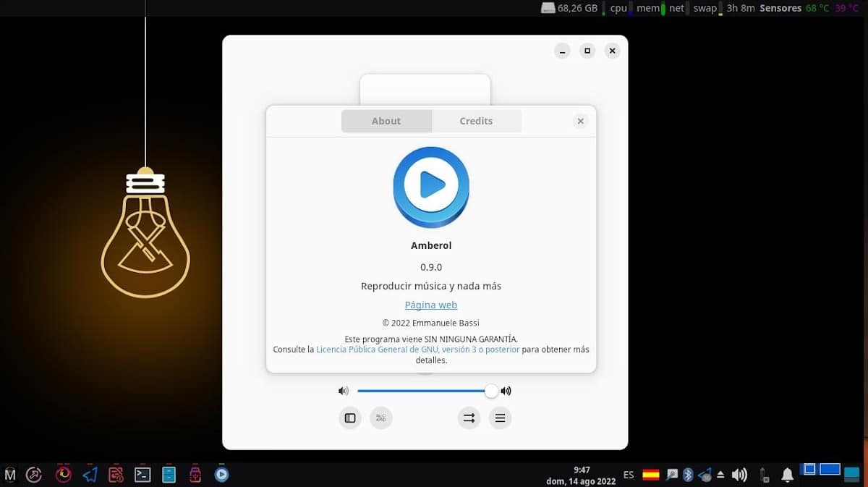Viewport: 868px width, 487px height.
Task: Click the Amberol logo in About dialog
Action: coord(431,187)
